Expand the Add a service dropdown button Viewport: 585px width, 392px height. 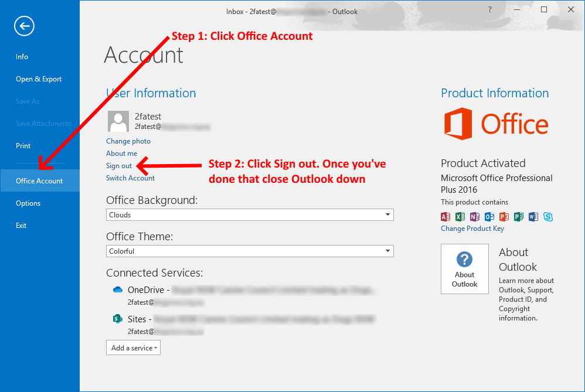(x=133, y=347)
